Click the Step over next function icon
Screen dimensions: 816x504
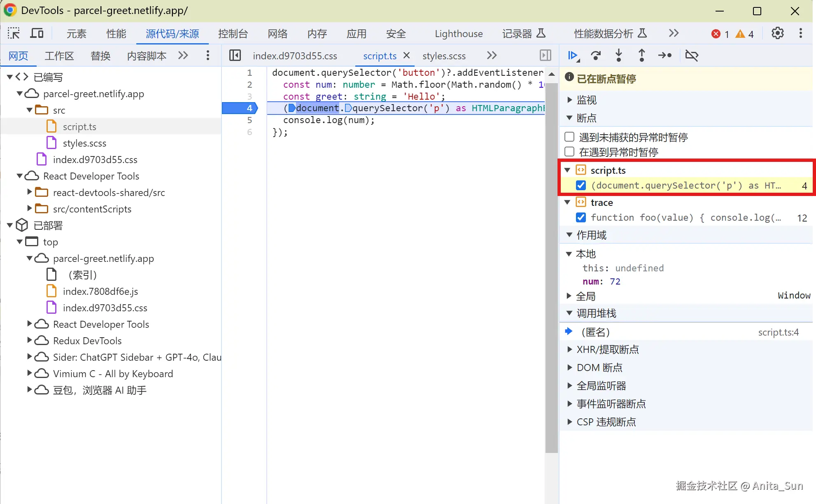tap(595, 55)
